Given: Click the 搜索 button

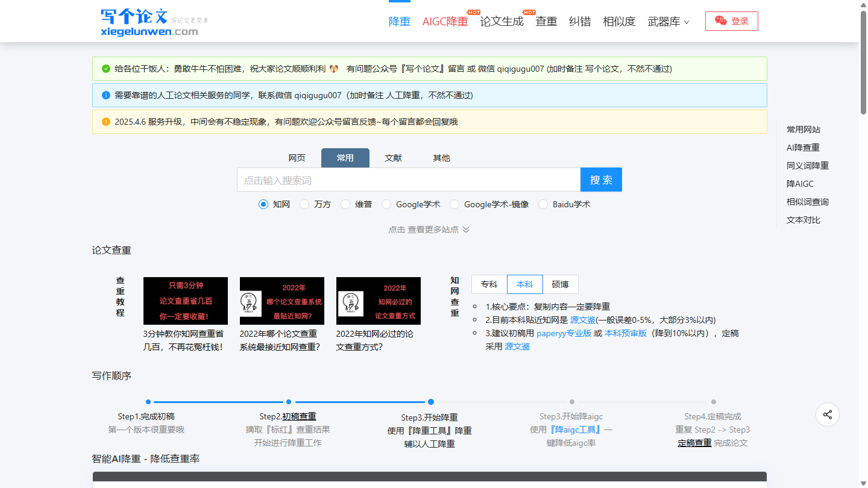Looking at the screenshot, I should tap(601, 180).
